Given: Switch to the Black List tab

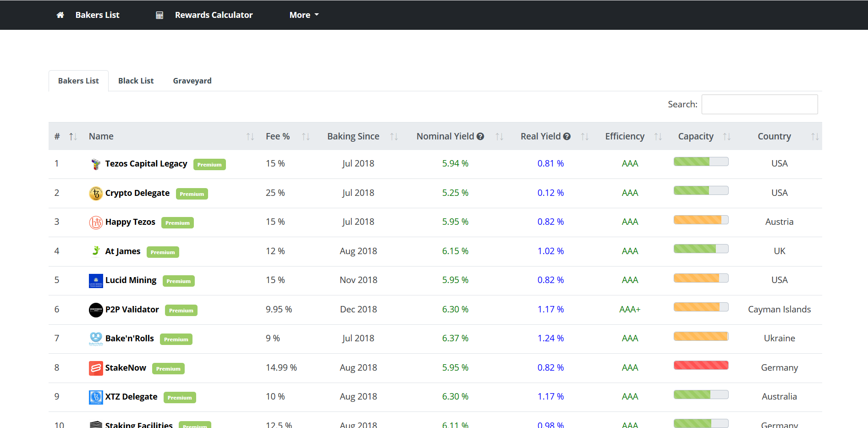Looking at the screenshot, I should coord(136,81).
